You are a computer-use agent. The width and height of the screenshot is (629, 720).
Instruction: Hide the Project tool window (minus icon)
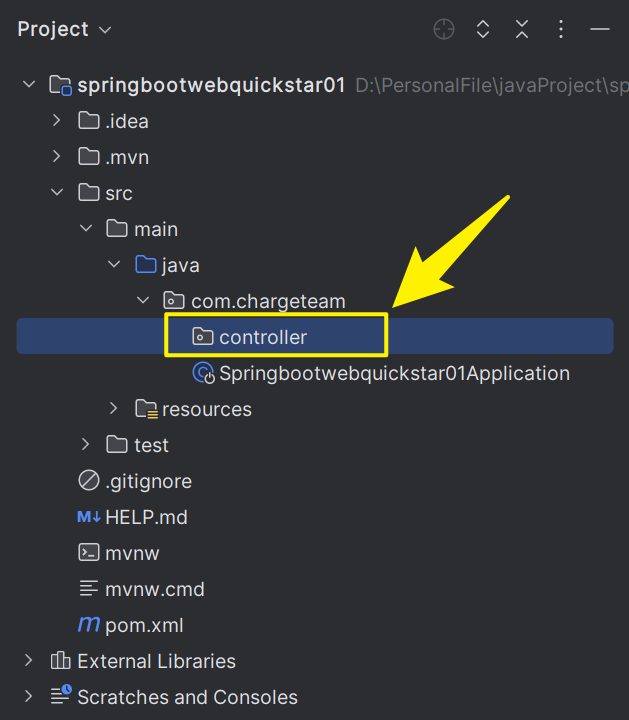600,29
